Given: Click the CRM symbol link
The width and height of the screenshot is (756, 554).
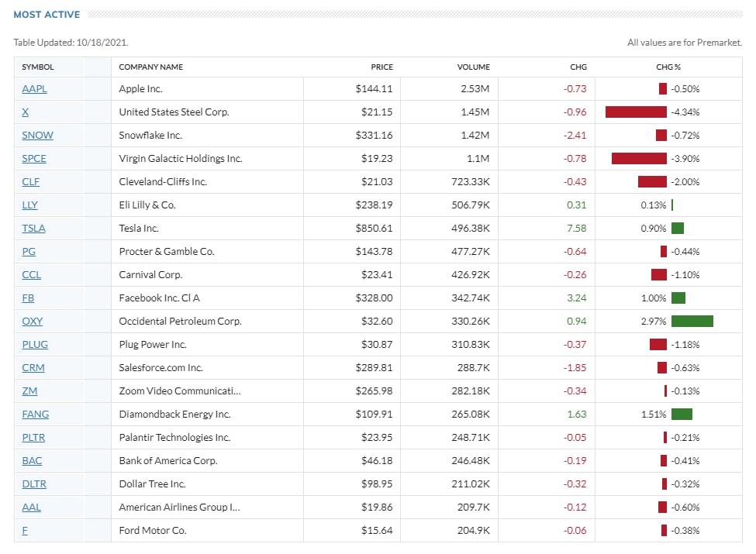Looking at the screenshot, I should [33, 367].
